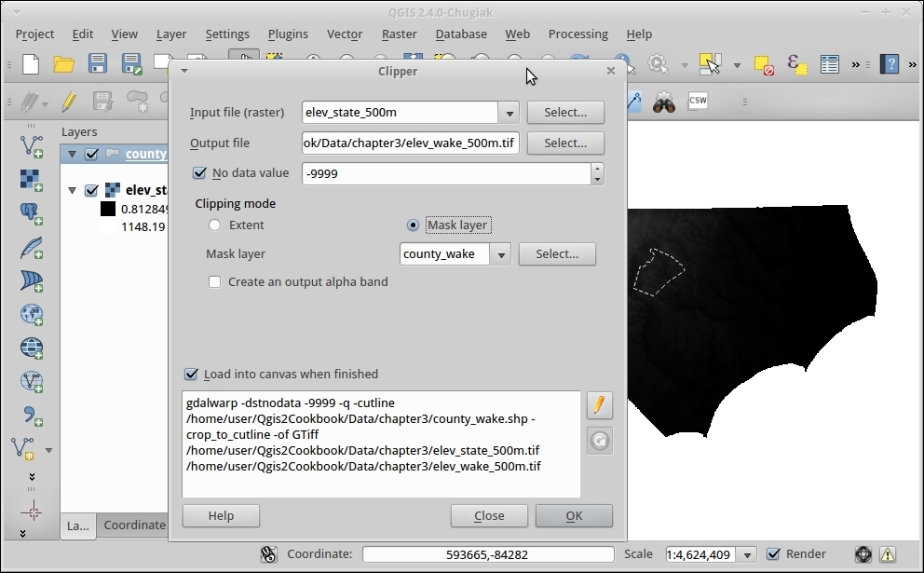924x573 pixels.
Task: Click OK to run the clipper
Action: click(574, 516)
